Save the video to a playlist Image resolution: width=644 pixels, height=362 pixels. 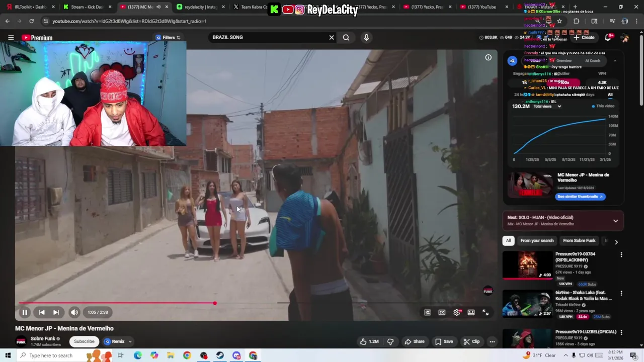pos(444,342)
